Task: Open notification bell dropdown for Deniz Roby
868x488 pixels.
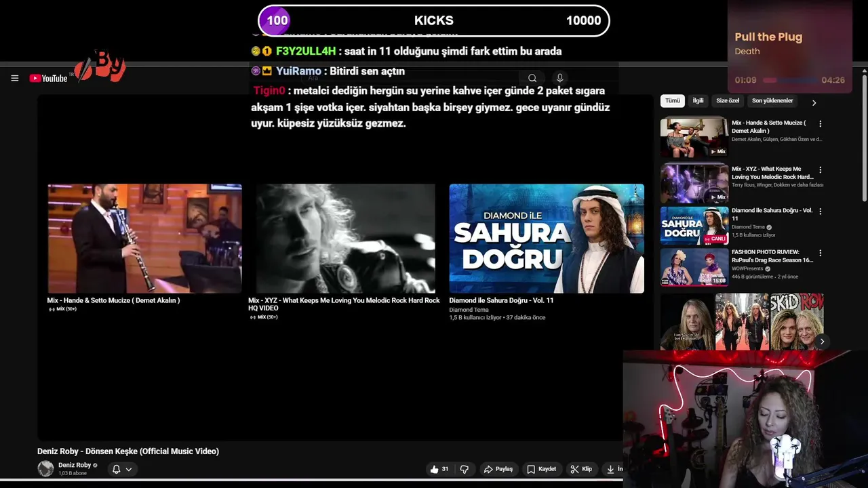Action: [x=122, y=469]
